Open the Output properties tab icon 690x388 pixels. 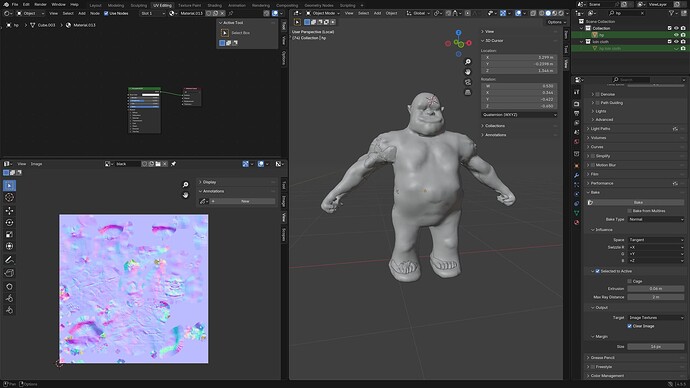[576, 113]
